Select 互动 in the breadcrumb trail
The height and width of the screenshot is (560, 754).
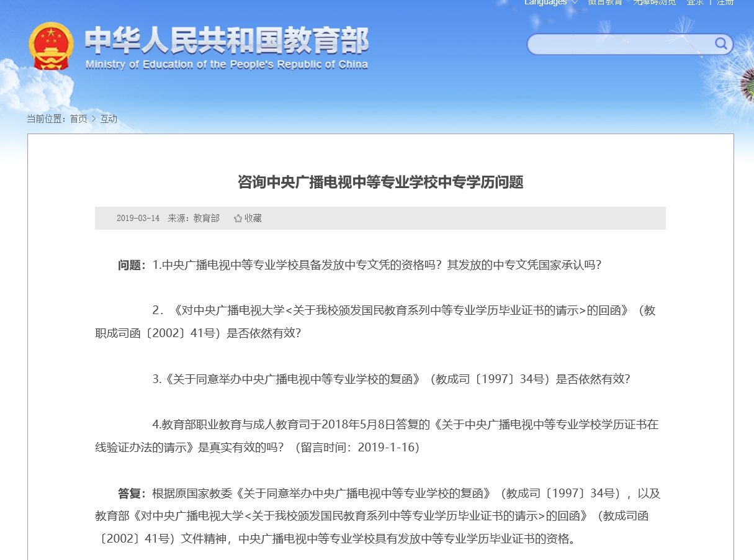(x=108, y=119)
